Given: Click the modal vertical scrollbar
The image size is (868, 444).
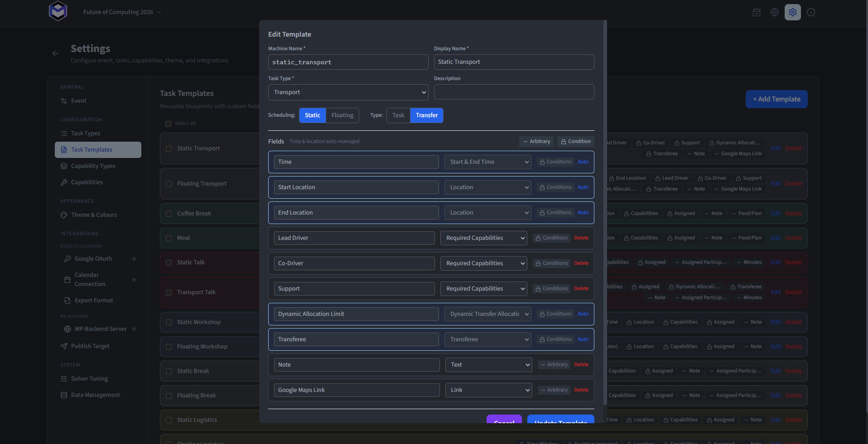Looking at the screenshot, I should (x=605, y=213).
